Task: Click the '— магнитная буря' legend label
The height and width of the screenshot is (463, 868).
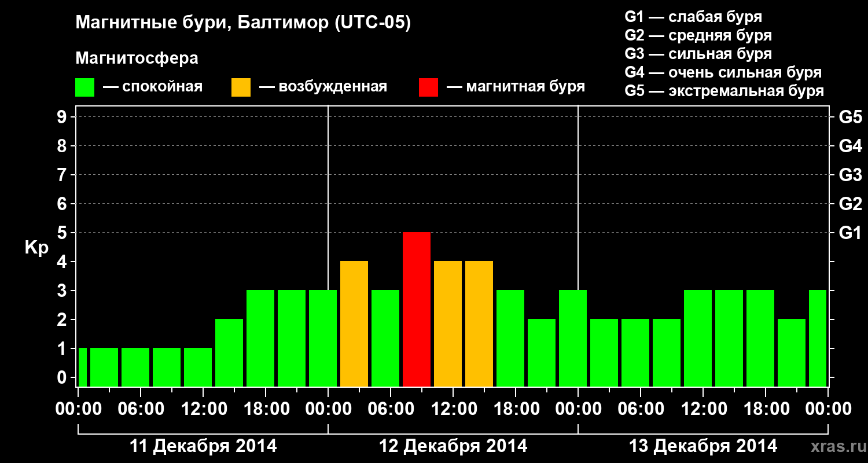Action: click(516, 87)
